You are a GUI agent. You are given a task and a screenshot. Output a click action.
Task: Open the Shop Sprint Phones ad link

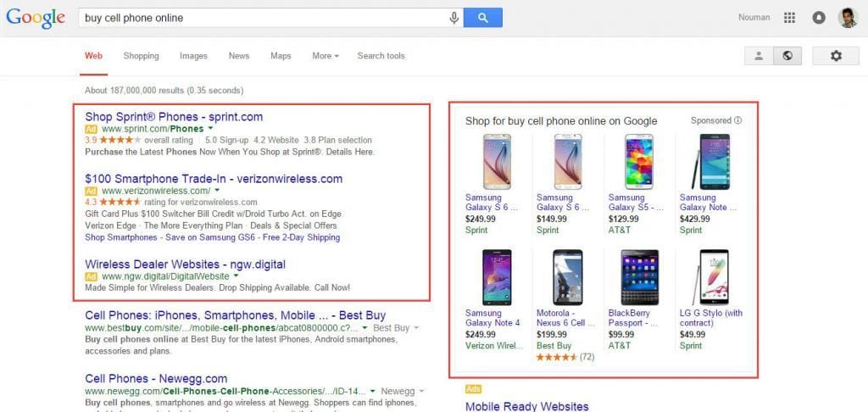click(174, 117)
